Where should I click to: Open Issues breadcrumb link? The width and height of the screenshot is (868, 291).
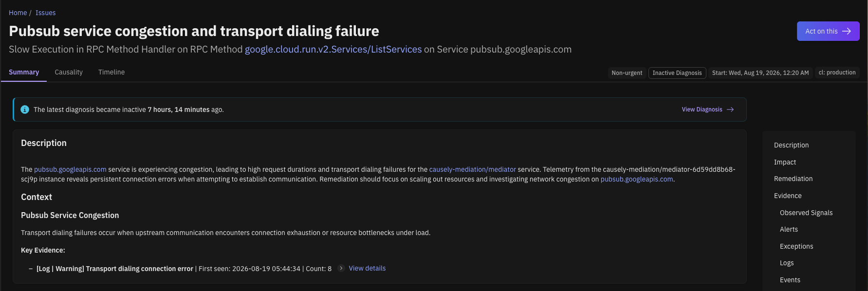click(x=45, y=13)
